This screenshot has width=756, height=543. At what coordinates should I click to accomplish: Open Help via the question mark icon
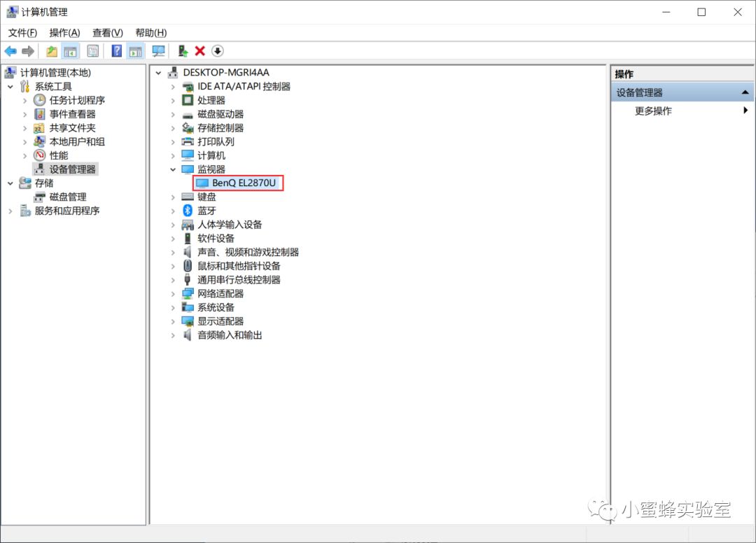tap(117, 51)
